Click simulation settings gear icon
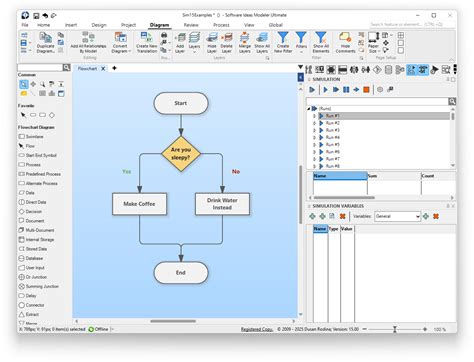This screenshot has height=362, width=474. tap(380, 89)
